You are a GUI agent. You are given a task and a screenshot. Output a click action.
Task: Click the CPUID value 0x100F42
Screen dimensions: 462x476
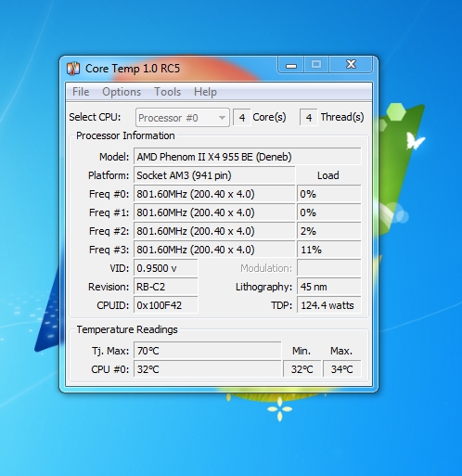[x=166, y=305]
